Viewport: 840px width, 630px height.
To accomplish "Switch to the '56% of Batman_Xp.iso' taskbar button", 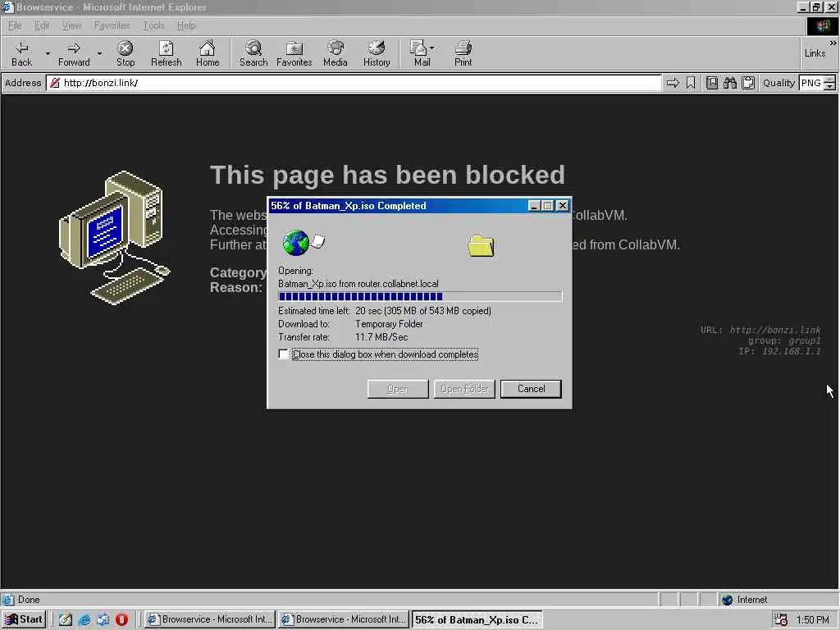I will [477, 620].
